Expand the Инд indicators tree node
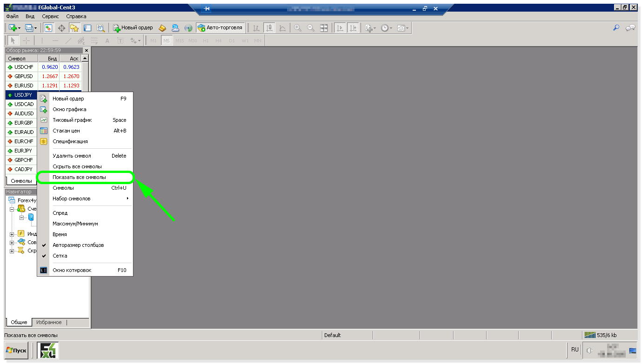 (x=12, y=234)
